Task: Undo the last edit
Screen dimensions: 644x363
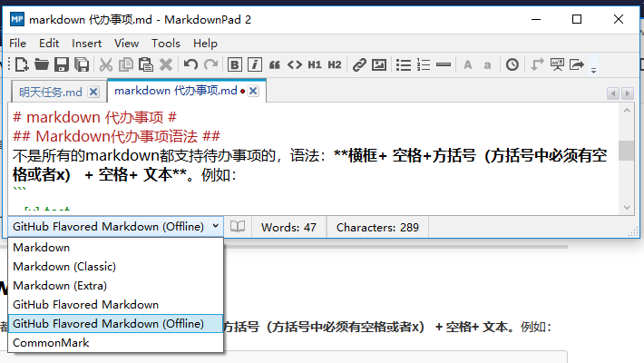Action: pyautogui.click(x=190, y=64)
